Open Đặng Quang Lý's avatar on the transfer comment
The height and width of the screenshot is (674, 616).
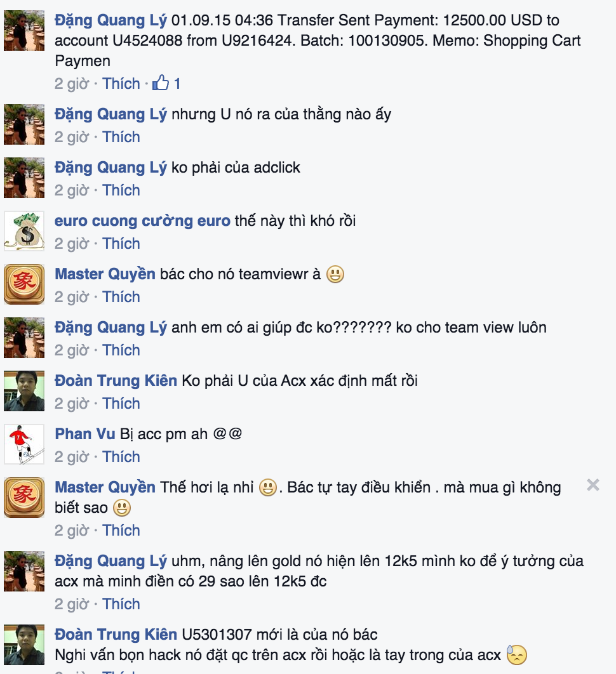[x=24, y=30]
